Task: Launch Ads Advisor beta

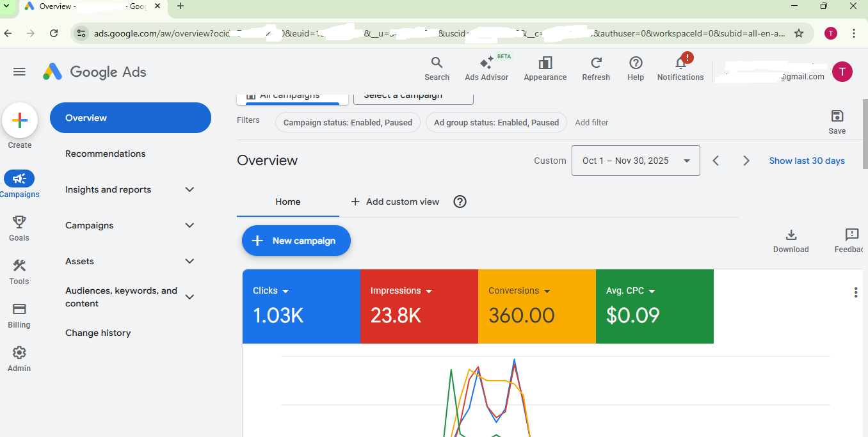Action: [x=486, y=68]
